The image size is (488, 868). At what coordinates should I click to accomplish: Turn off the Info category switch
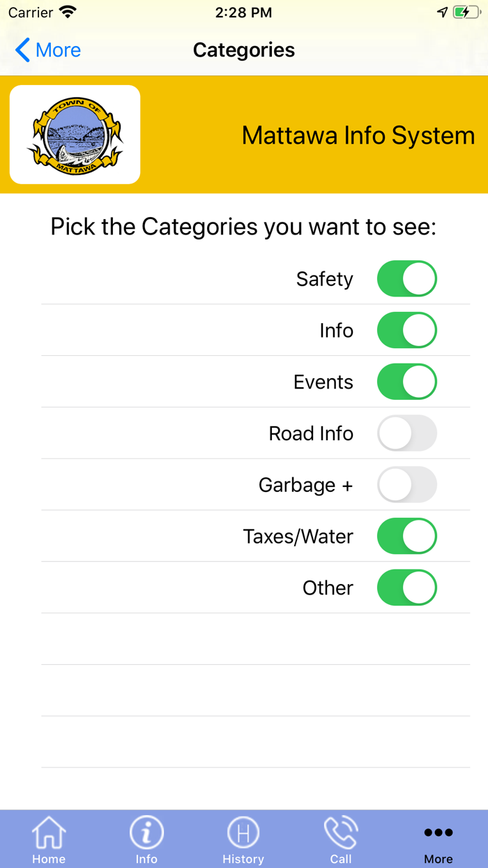pyautogui.click(x=407, y=331)
